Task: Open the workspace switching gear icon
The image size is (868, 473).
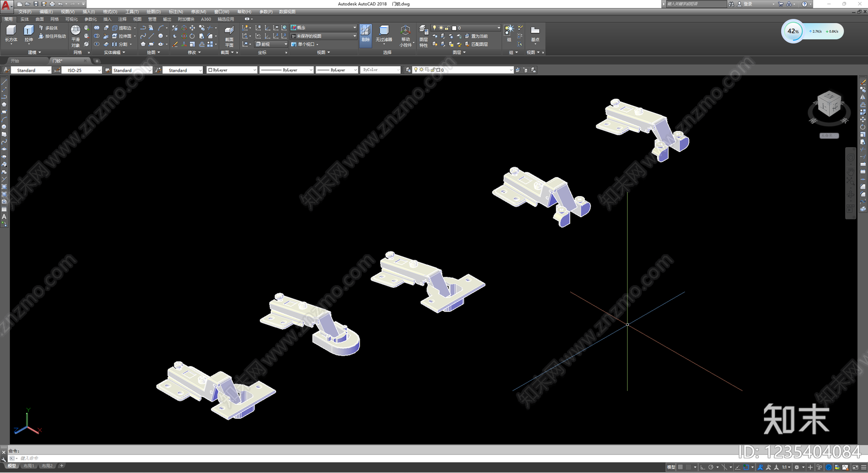Action: click(796, 467)
